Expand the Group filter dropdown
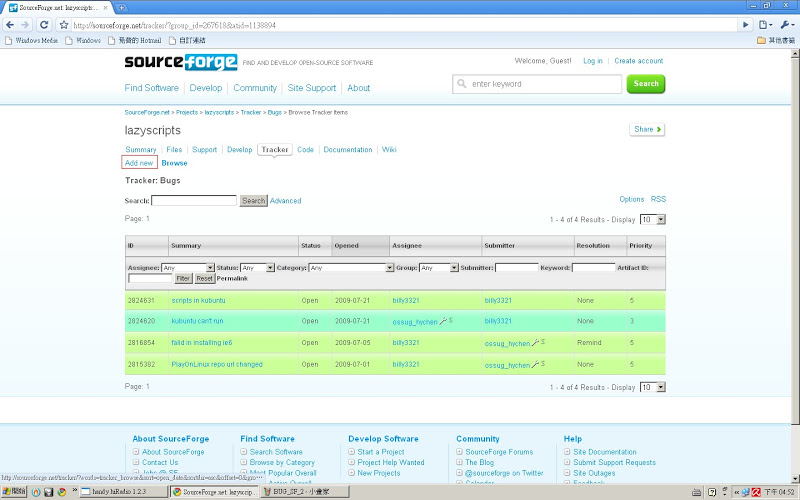The image size is (800, 500). click(x=454, y=267)
